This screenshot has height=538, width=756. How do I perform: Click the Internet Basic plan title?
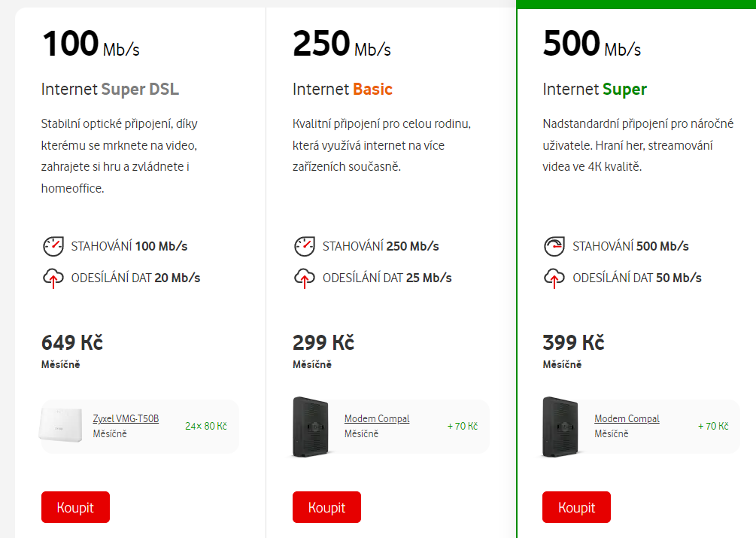click(342, 90)
